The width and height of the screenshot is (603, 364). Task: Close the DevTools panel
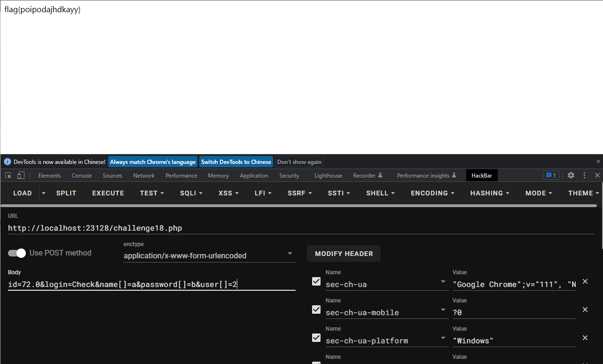click(x=597, y=175)
